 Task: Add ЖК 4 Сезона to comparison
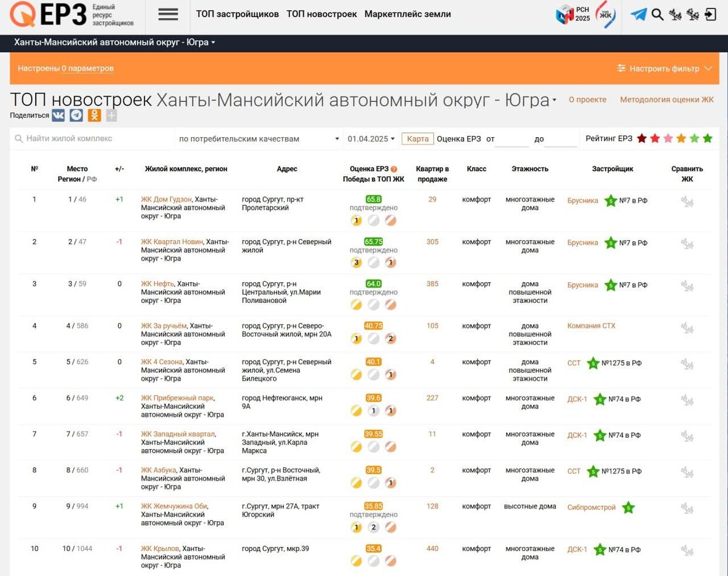tap(687, 365)
